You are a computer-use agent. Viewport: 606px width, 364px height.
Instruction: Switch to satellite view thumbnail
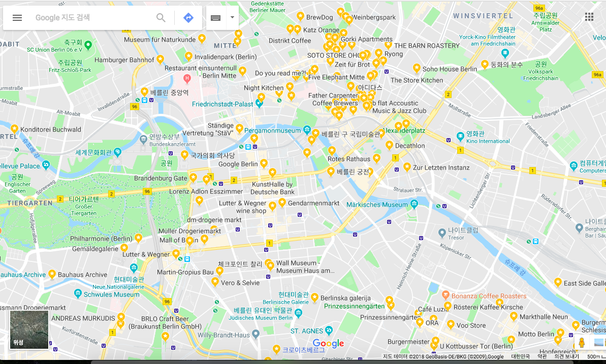tap(29, 329)
